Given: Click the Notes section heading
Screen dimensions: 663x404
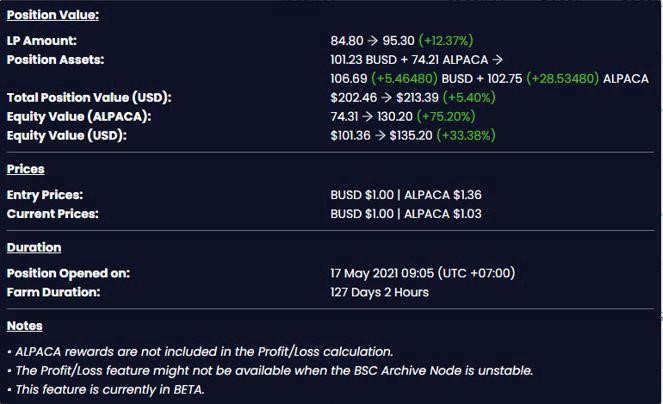Looking at the screenshot, I should click(25, 325).
